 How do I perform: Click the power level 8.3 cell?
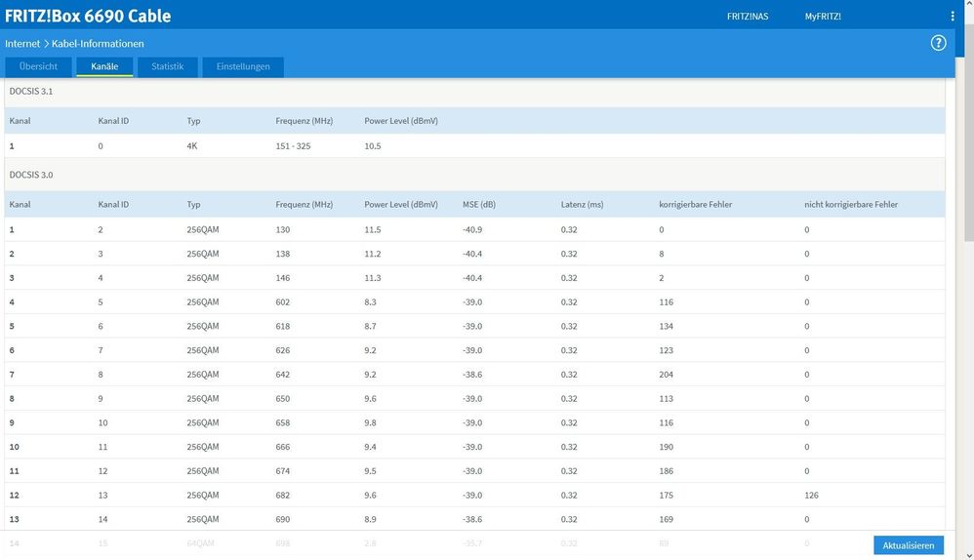pyautogui.click(x=370, y=302)
